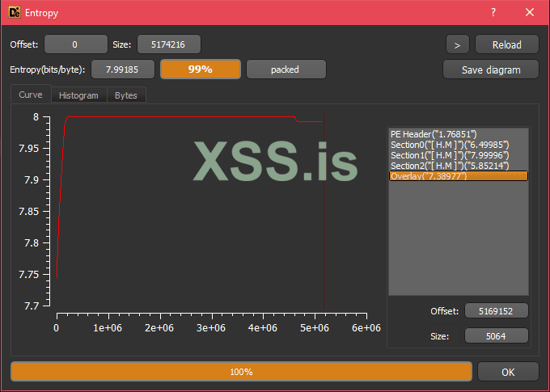
Task: Click the arrow '>' button beside Reload
Action: 457,44
